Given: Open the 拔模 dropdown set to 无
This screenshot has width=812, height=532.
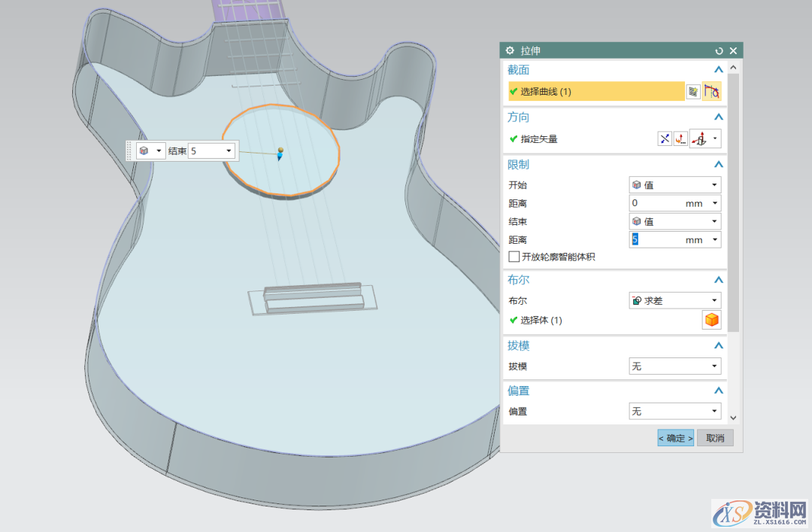Looking at the screenshot, I should click(x=674, y=366).
